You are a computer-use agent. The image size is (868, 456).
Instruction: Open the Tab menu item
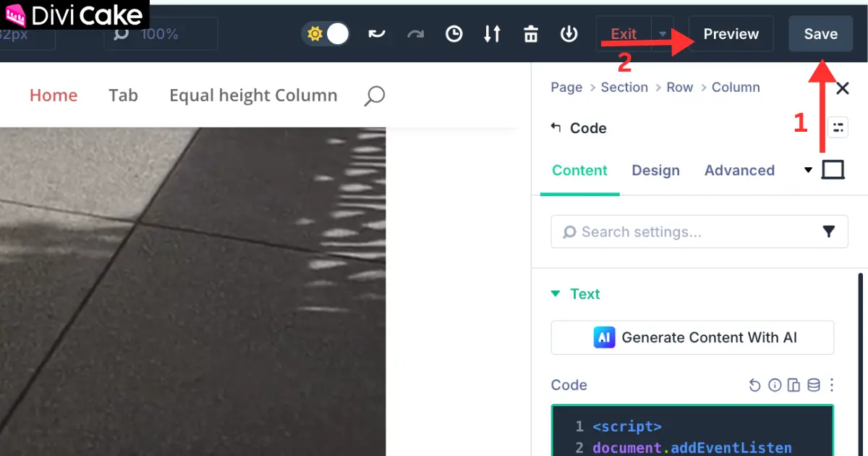(x=123, y=96)
